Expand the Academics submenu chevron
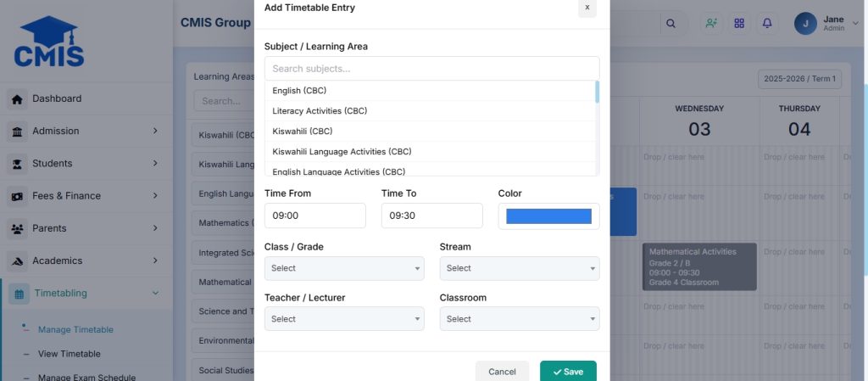 [155, 261]
